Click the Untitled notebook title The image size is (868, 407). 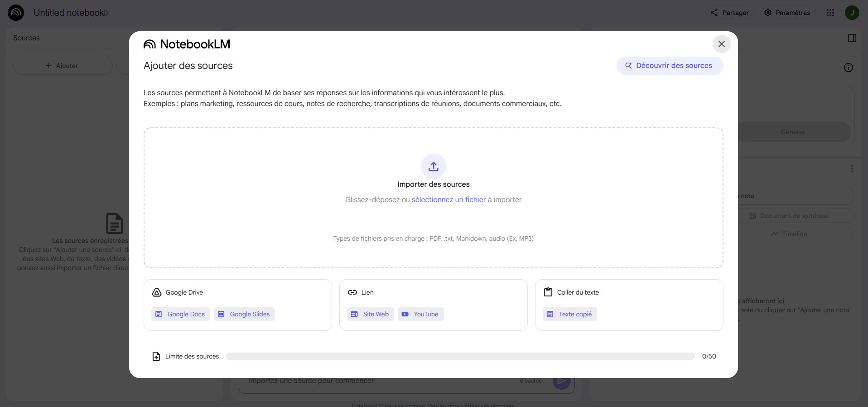point(69,13)
